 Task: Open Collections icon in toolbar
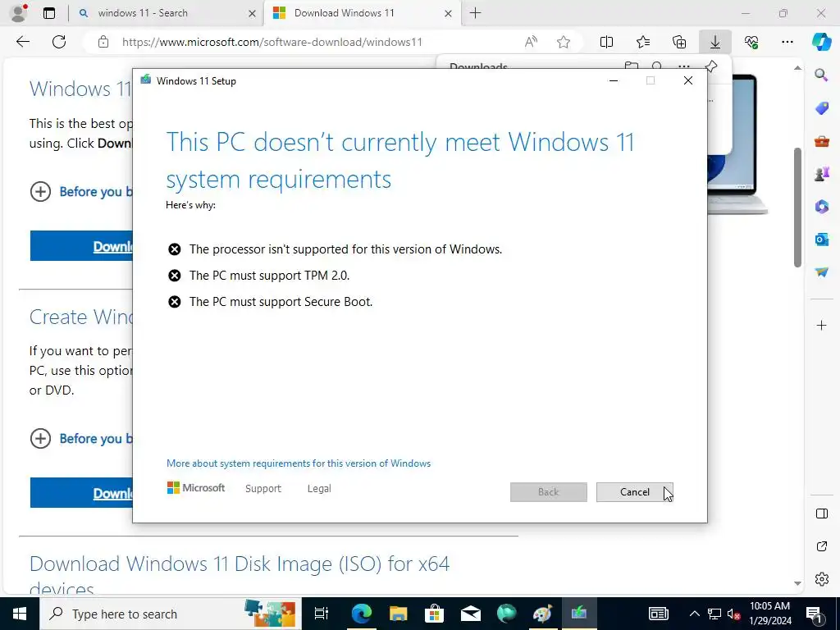tap(679, 42)
